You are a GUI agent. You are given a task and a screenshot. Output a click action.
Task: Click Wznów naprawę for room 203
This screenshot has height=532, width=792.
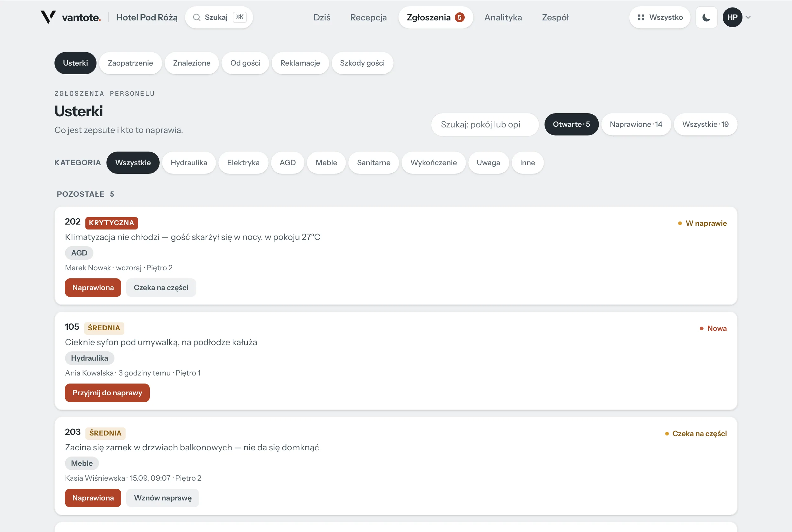point(162,498)
